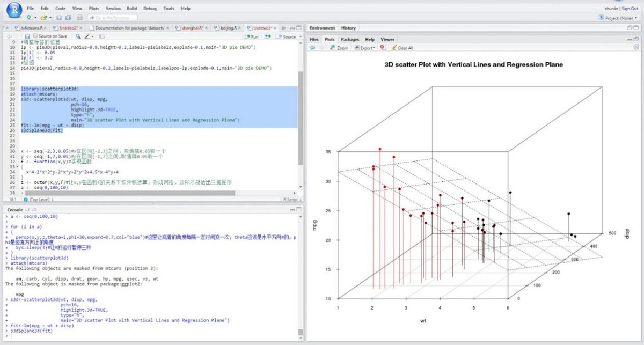Viewport: 644px width, 345px height.
Task: Remove current plot with the red X icon
Action: (x=382, y=48)
